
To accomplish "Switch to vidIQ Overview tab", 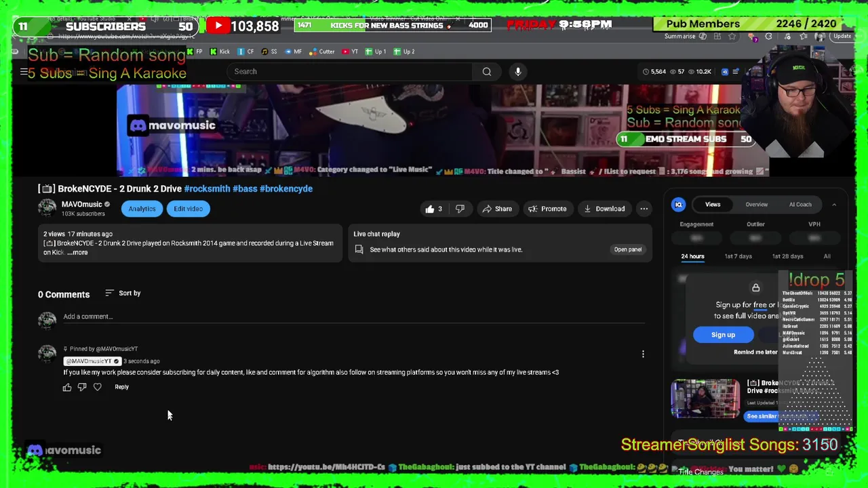I will [756, 205].
